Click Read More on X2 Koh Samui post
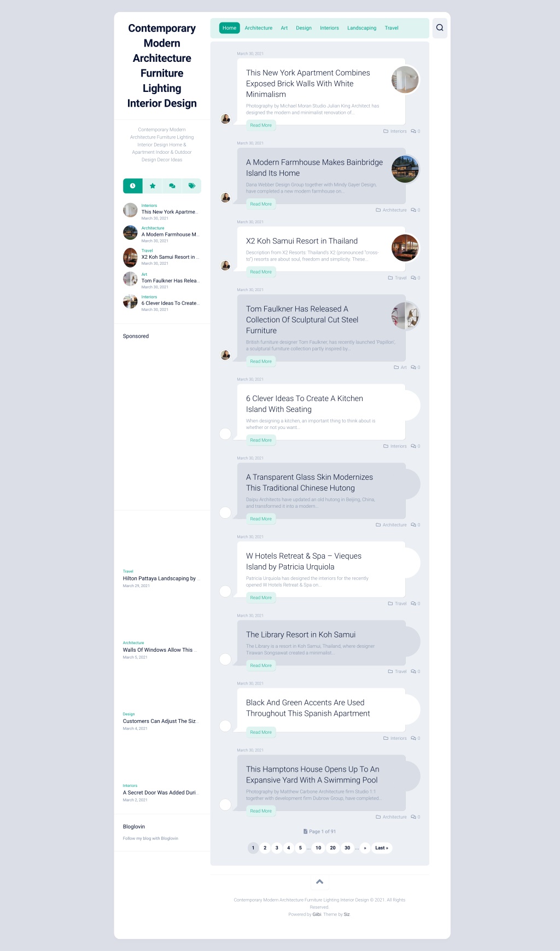 point(261,272)
